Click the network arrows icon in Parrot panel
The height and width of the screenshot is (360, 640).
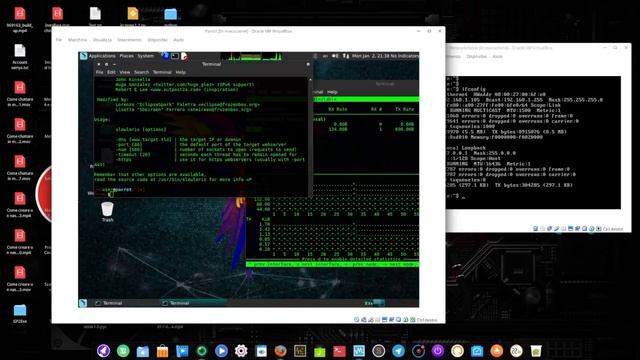pyautogui.click(x=346, y=56)
